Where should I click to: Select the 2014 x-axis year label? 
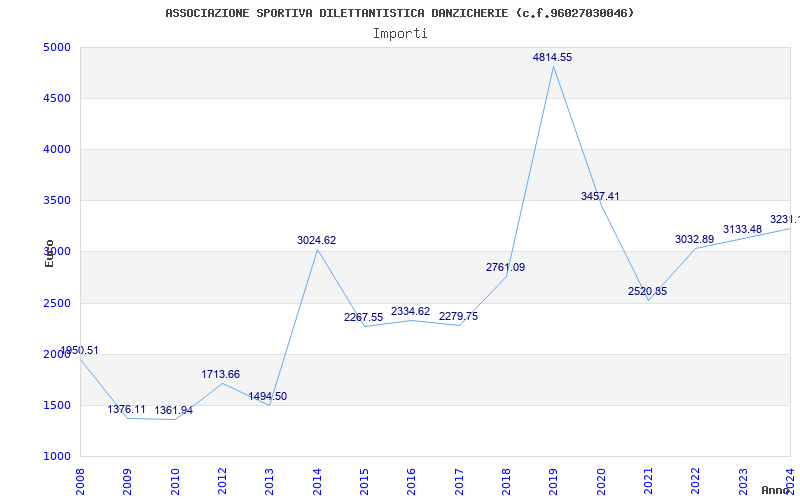click(x=317, y=482)
